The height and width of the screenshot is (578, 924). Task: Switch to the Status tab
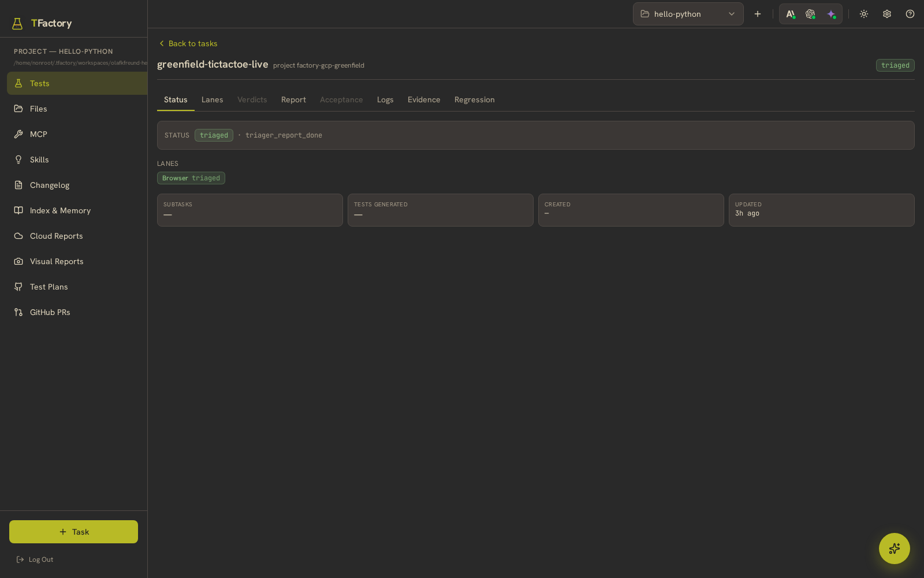click(176, 99)
